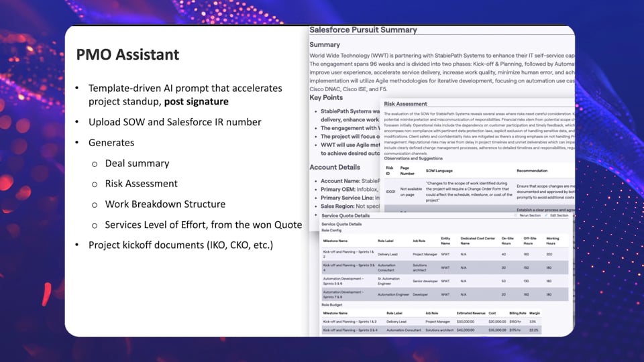Click the "Recommendation" column header
Viewport: 644px width, 362px height.
coord(532,171)
